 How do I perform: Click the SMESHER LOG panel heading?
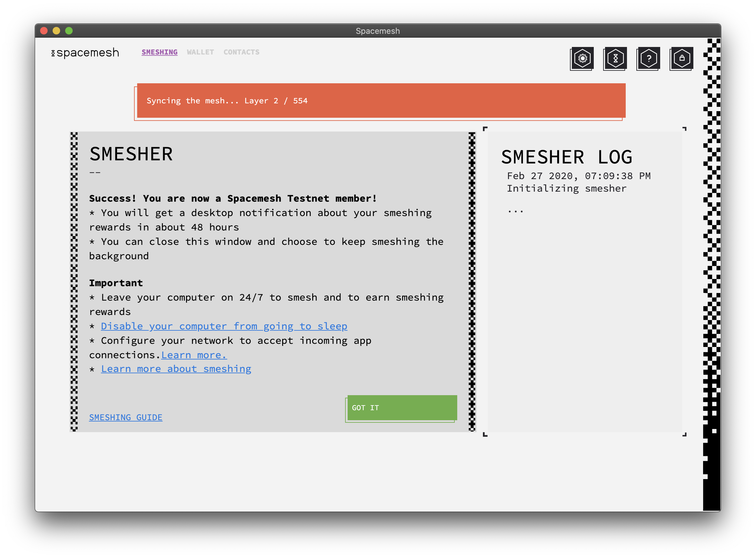[x=567, y=156]
